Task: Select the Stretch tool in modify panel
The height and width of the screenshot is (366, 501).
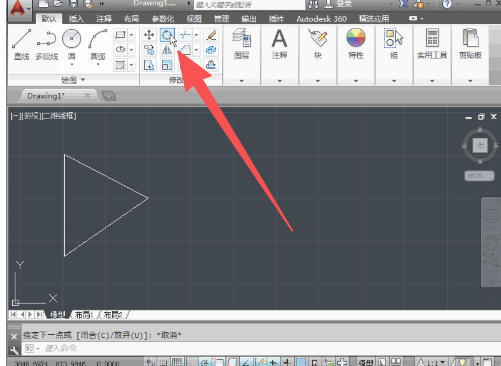Action: tap(149, 65)
